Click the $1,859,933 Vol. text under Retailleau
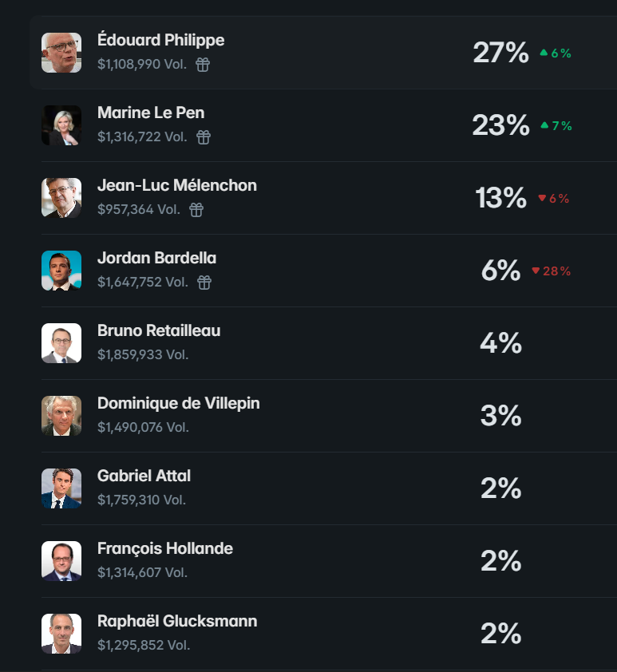 [143, 354]
